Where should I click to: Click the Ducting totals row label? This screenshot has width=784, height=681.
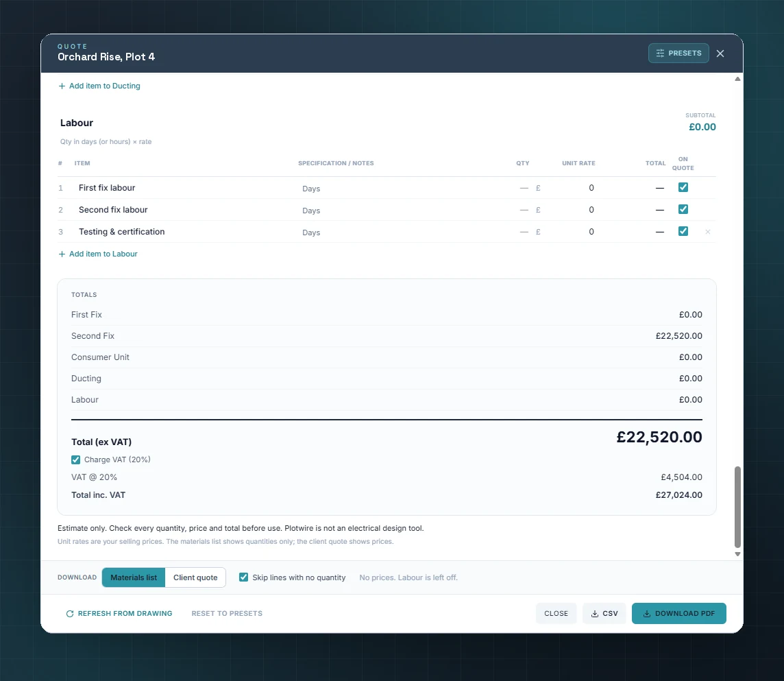tap(86, 379)
